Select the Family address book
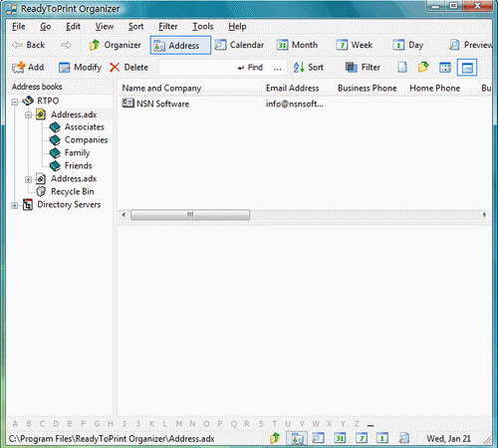 point(77,152)
